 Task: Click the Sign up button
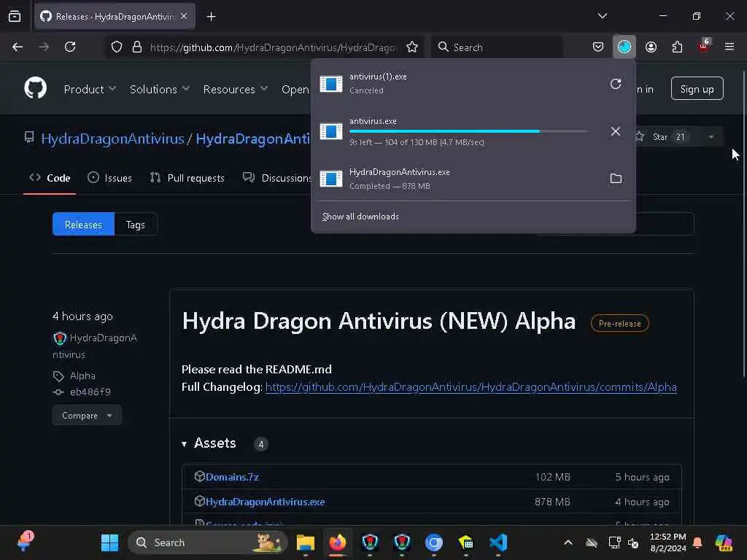pyautogui.click(x=697, y=88)
